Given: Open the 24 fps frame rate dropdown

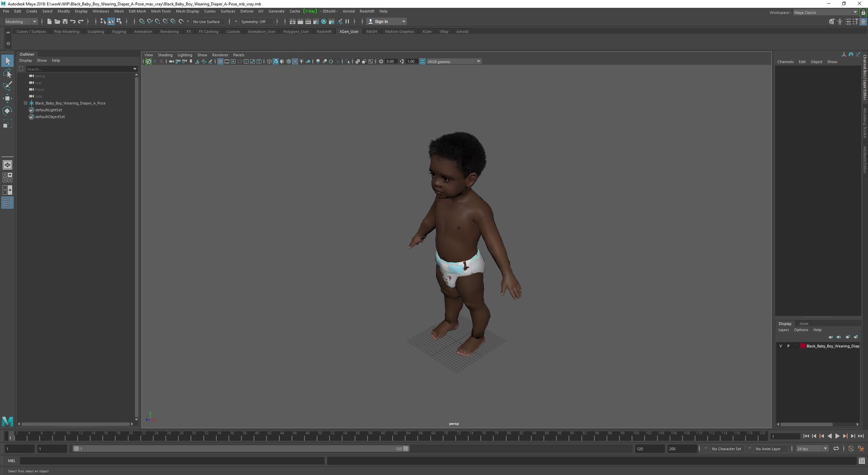Looking at the screenshot, I should pyautogui.click(x=825, y=449).
